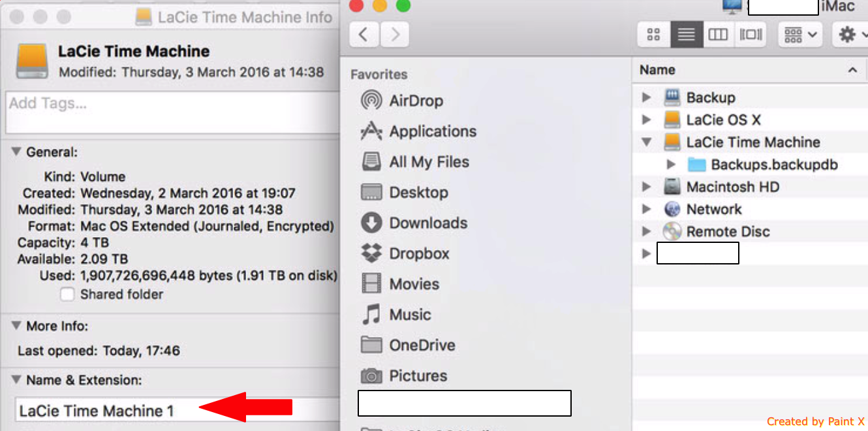Collapse the LaCie Time Machine row
The height and width of the screenshot is (431, 868).
point(647,142)
